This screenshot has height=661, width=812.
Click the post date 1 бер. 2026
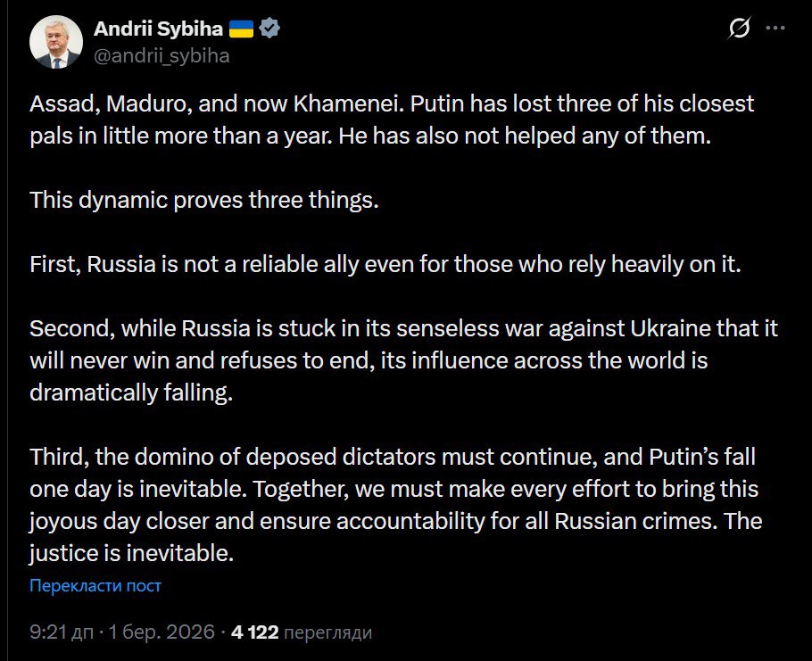pyautogui.click(x=162, y=632)
